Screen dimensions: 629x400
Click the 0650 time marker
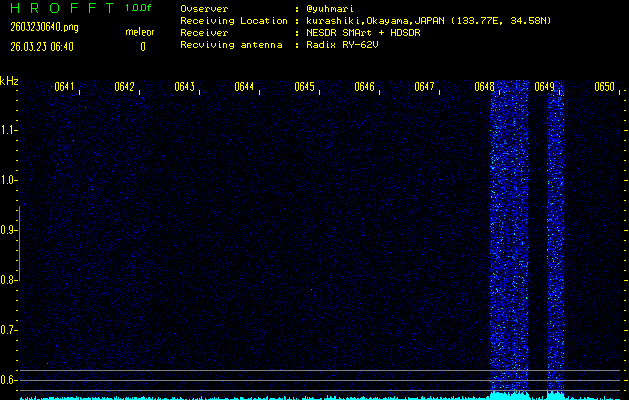(x=604, y=87)
